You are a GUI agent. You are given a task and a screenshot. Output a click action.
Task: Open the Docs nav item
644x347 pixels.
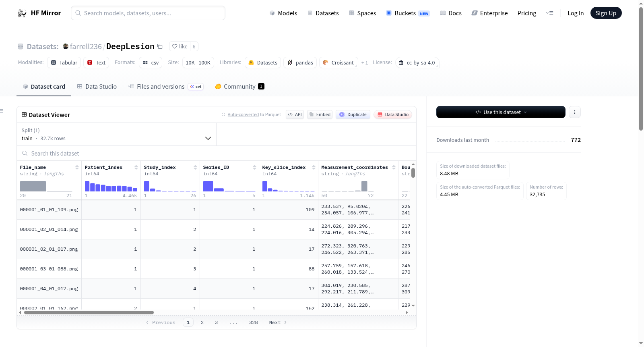(451, 13)
